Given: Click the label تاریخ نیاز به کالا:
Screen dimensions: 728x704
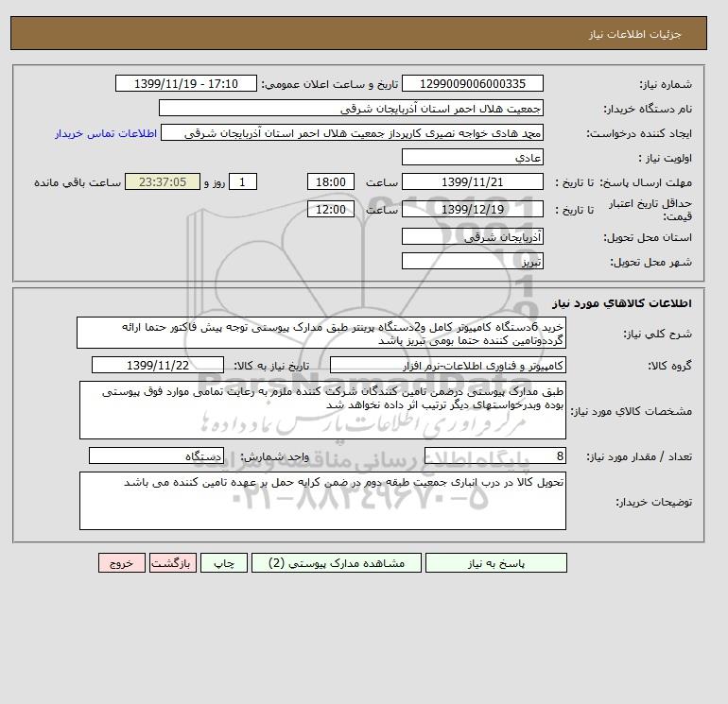Looking at the screenshot, I should tap(271, 366).
